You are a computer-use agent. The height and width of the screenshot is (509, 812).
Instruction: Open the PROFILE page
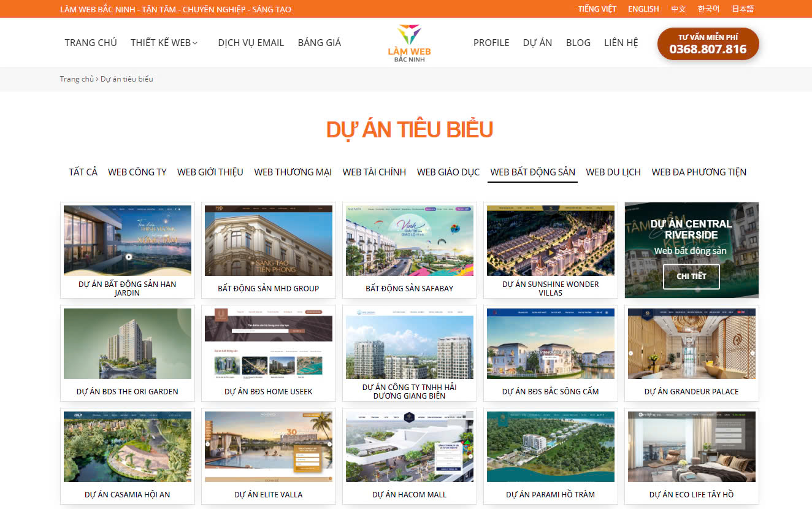click(x=491, y=43)
